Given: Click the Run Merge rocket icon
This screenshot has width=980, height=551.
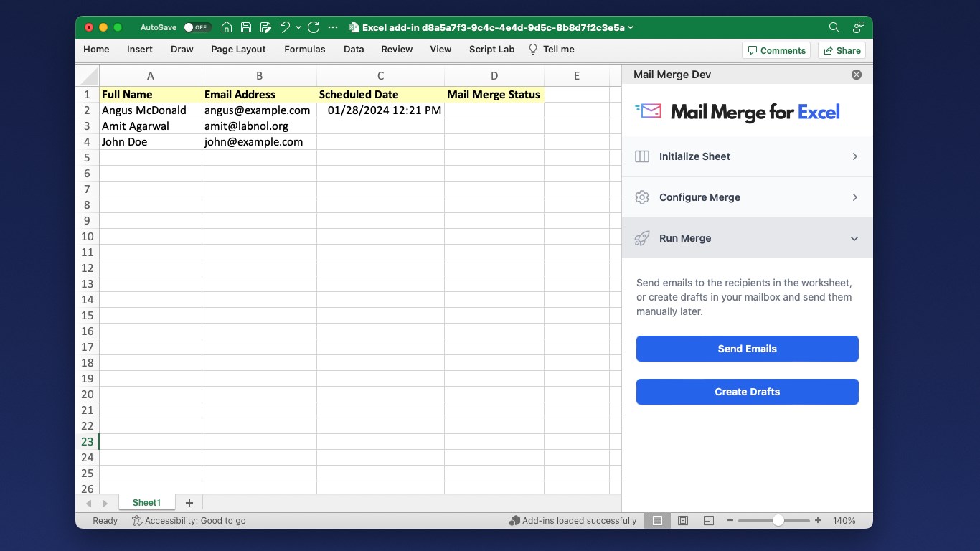Looking at the screenshot, I should click(x=642, y=238).
